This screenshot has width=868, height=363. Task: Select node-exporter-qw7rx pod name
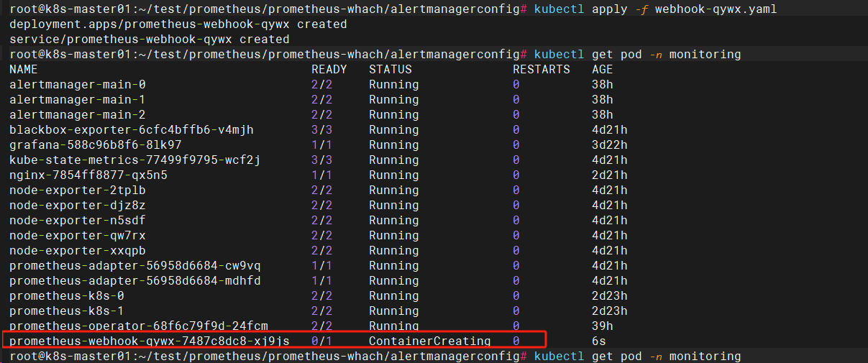[78, 236]
